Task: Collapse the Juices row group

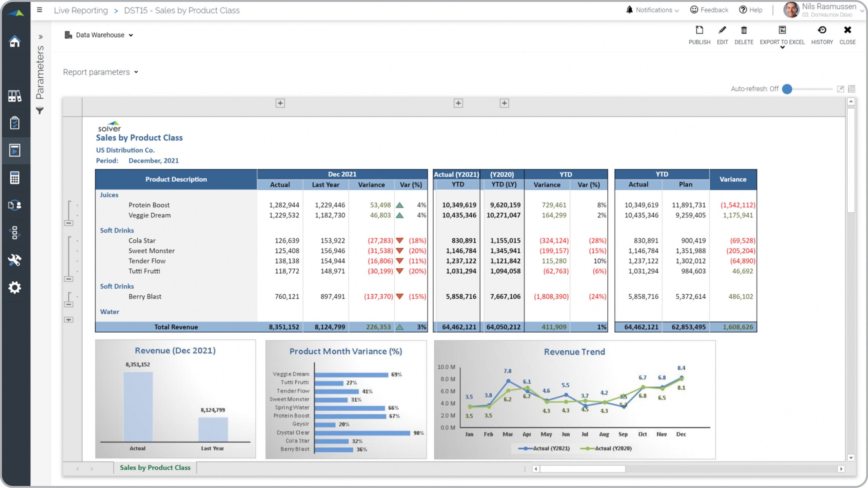Action: tap(68, 223)
